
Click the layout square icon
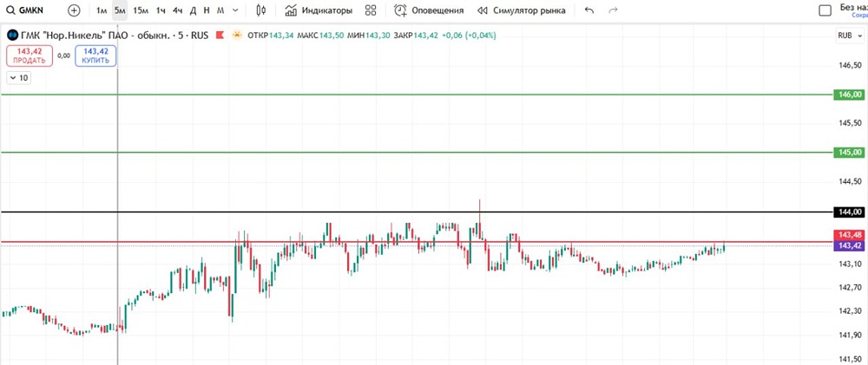point(825,10)
